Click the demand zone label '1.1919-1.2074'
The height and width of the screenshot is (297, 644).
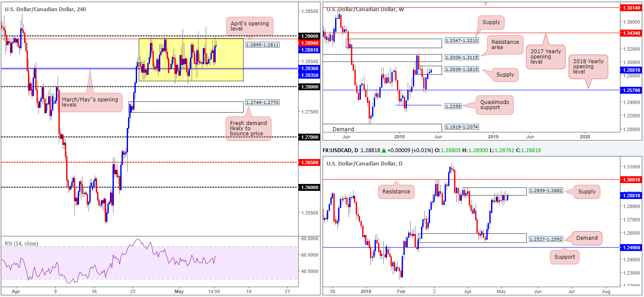461,128
